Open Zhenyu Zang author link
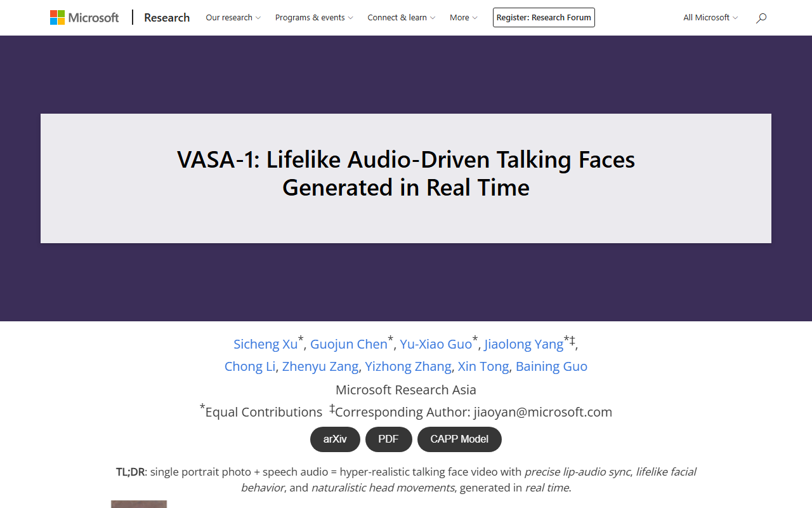Image resolution: width=812 pixels, height=508 pixels. [x=320, y=366]
